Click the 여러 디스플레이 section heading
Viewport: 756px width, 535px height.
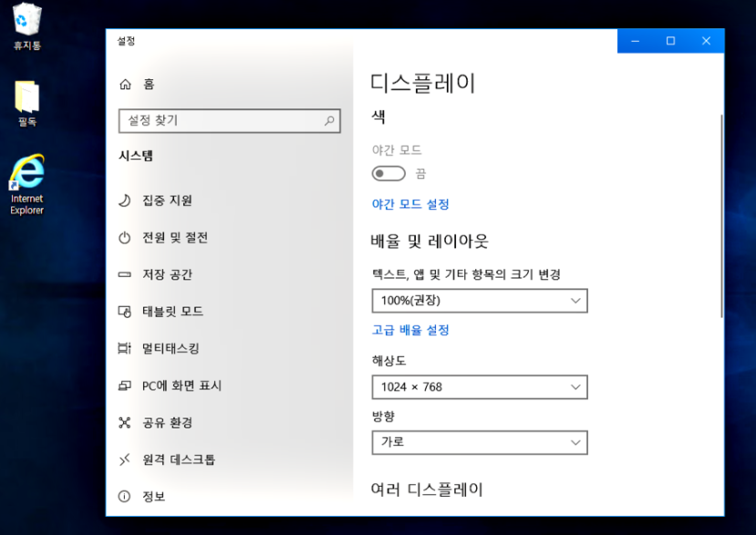click(427, 489)
